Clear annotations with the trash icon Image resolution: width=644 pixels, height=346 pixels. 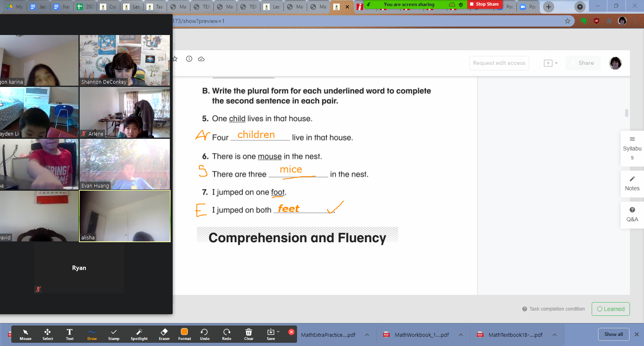coord(249,334)
